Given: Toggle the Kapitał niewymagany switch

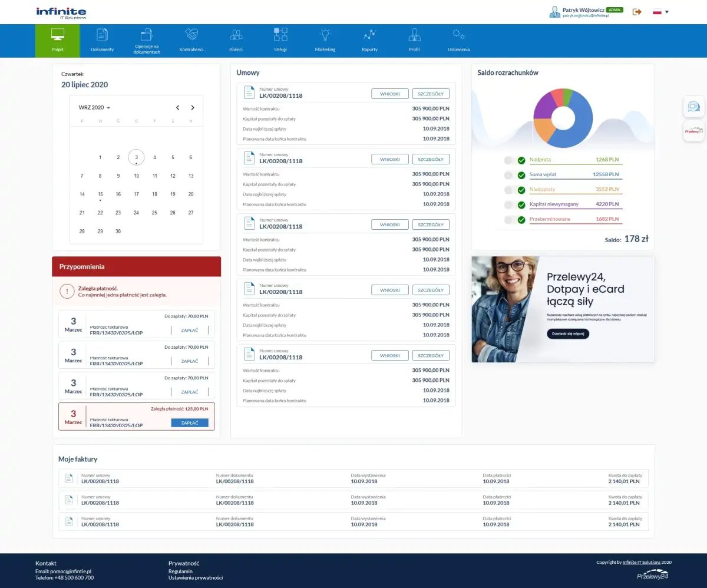Looking at the screenshot, I should click(x=515, y=204).
